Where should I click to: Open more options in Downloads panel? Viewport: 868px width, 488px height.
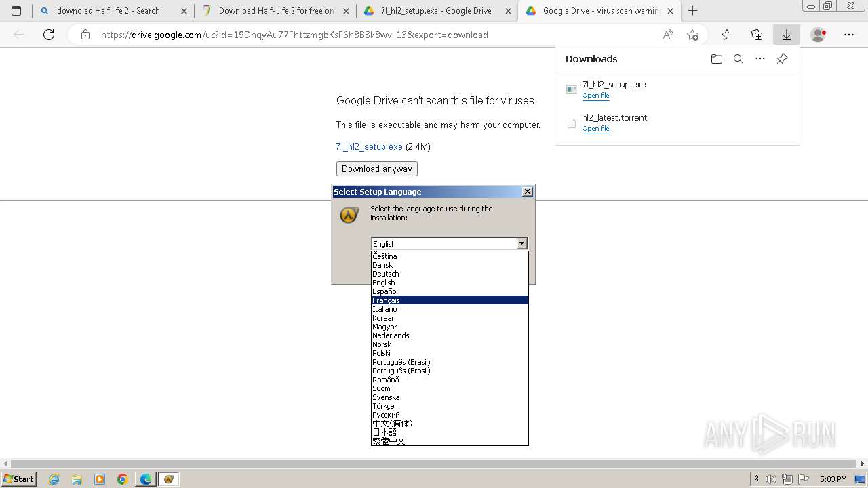pos(760,59)
